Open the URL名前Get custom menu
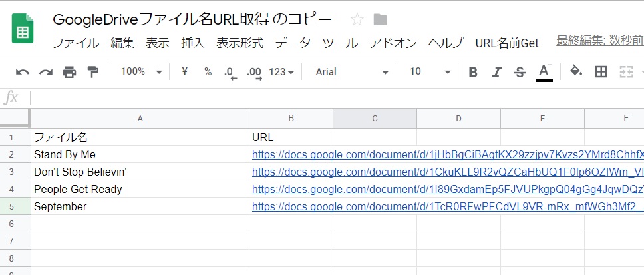Screen dimensions: 644x275 point(507,43)
